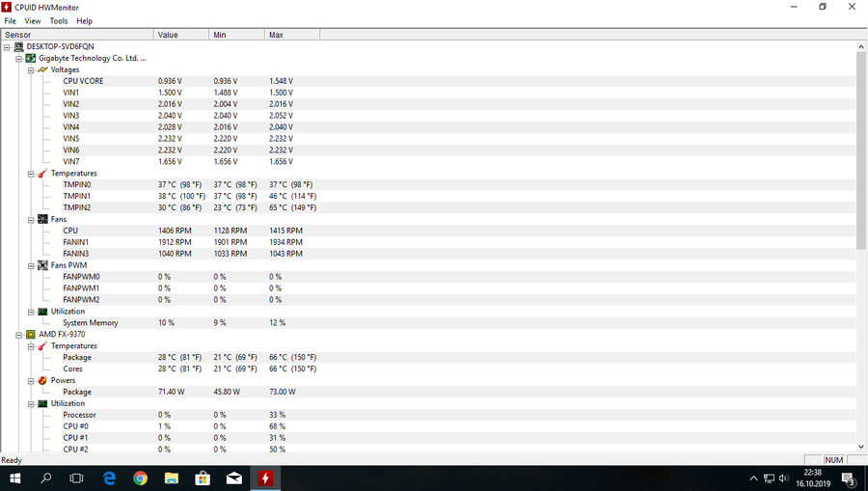The height and width of the screenshot is (491, 868).
Task: Click the Max column header
Action: click(292, 35)
